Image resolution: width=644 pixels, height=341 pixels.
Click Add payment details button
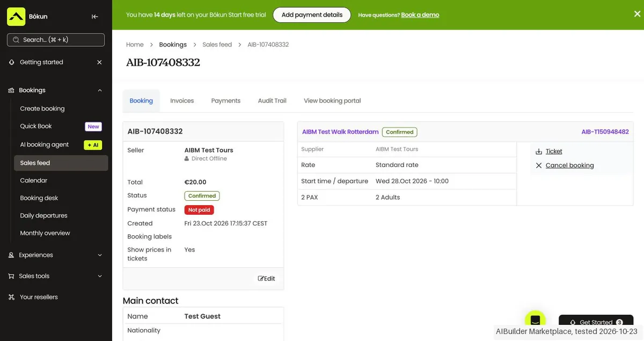312,15
